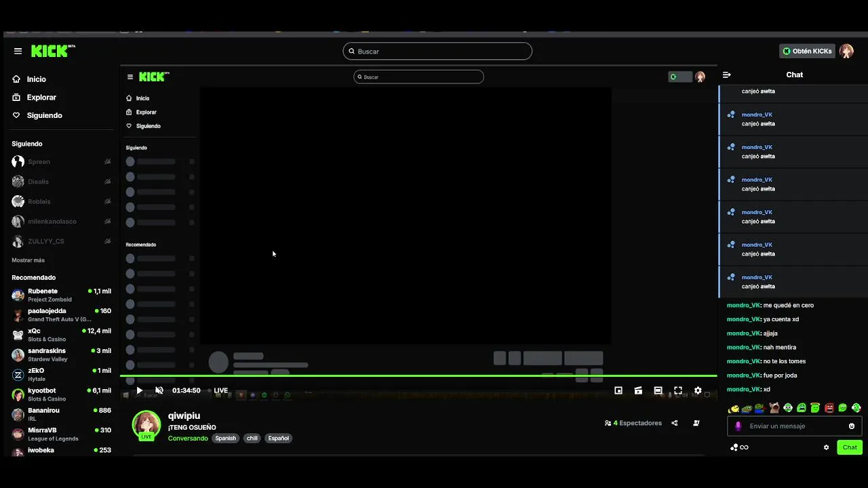Click the Conversando category link

click(188, 439)
